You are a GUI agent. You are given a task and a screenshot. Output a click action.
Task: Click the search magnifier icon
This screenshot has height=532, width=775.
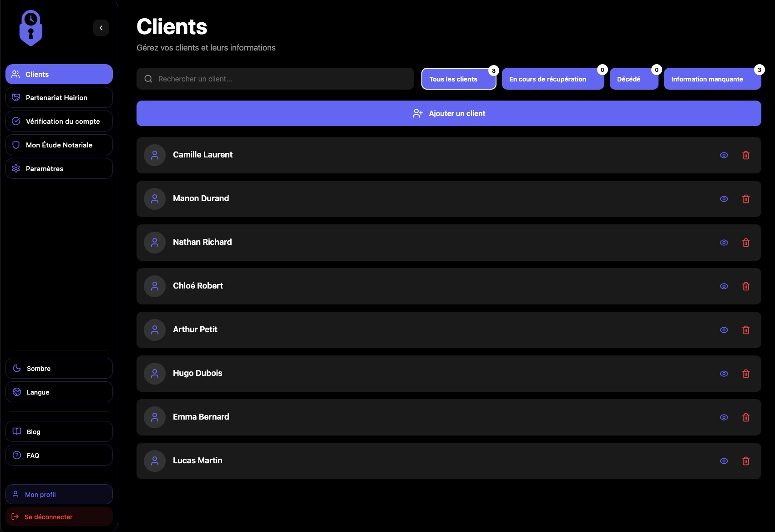pos(148,79)
